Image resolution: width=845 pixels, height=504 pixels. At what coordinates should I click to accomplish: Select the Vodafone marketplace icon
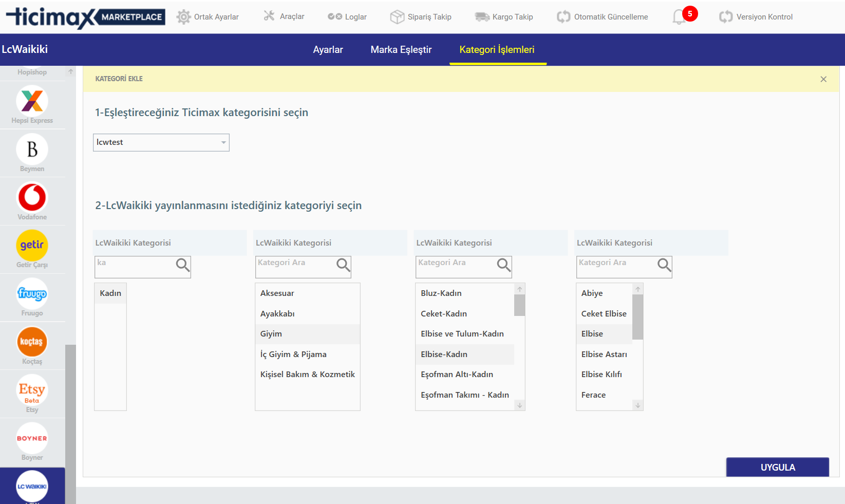[x=32, y=197]
